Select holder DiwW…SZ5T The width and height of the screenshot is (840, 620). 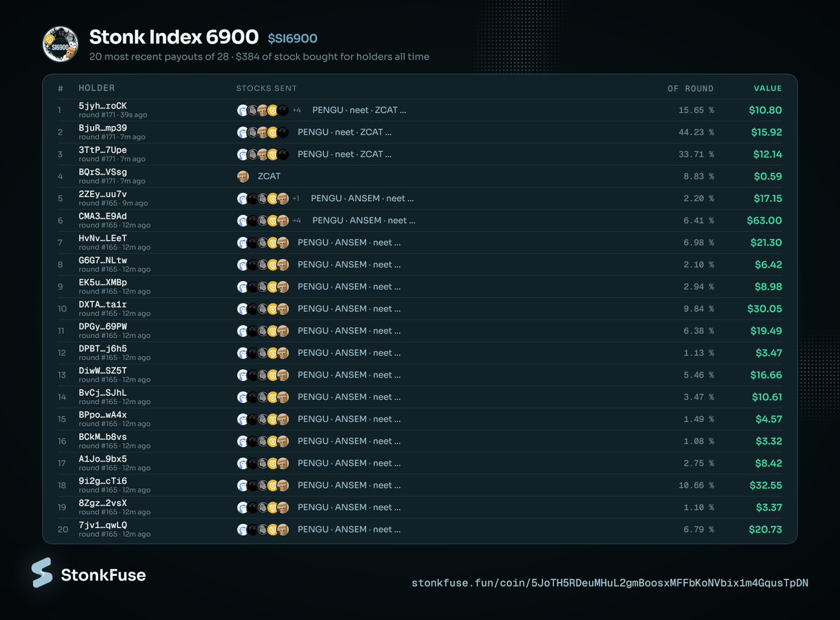coord(103,371)
